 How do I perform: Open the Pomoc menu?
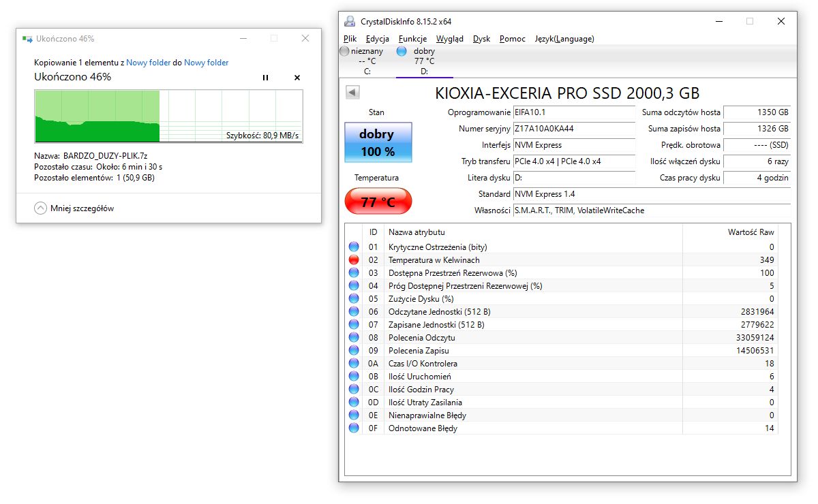coord(513,39)
